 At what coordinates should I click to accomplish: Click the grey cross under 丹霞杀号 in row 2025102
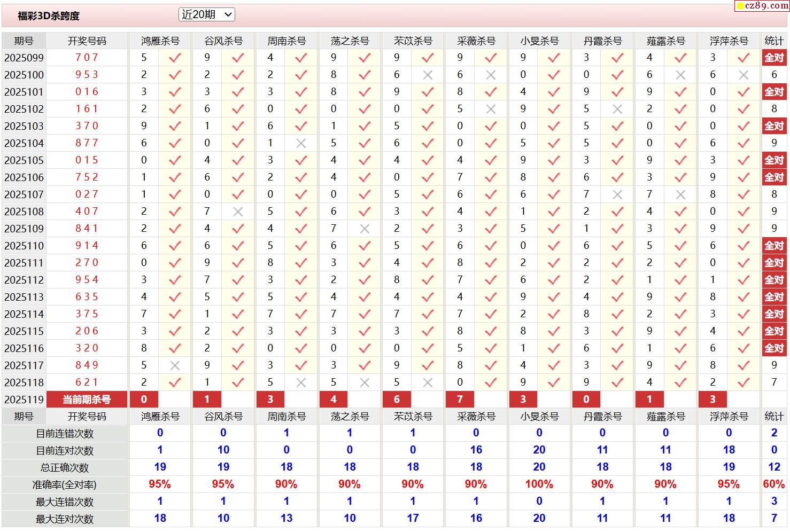(x=617, y=109)
